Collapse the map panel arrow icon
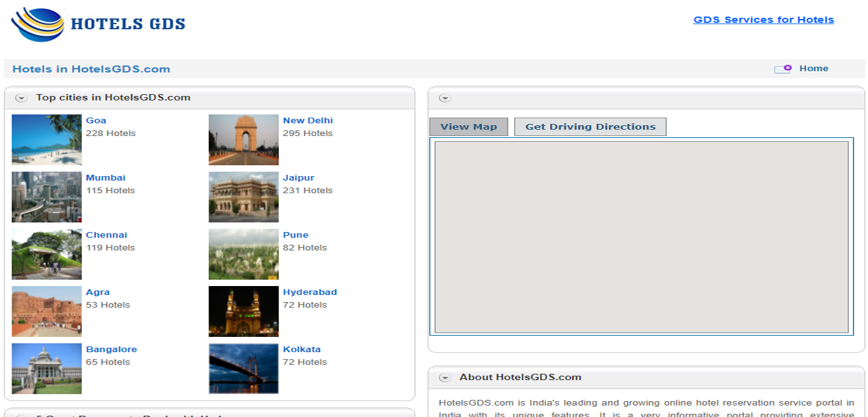The image size is (868, 417). pyautogui.click(x=445, y=98)
